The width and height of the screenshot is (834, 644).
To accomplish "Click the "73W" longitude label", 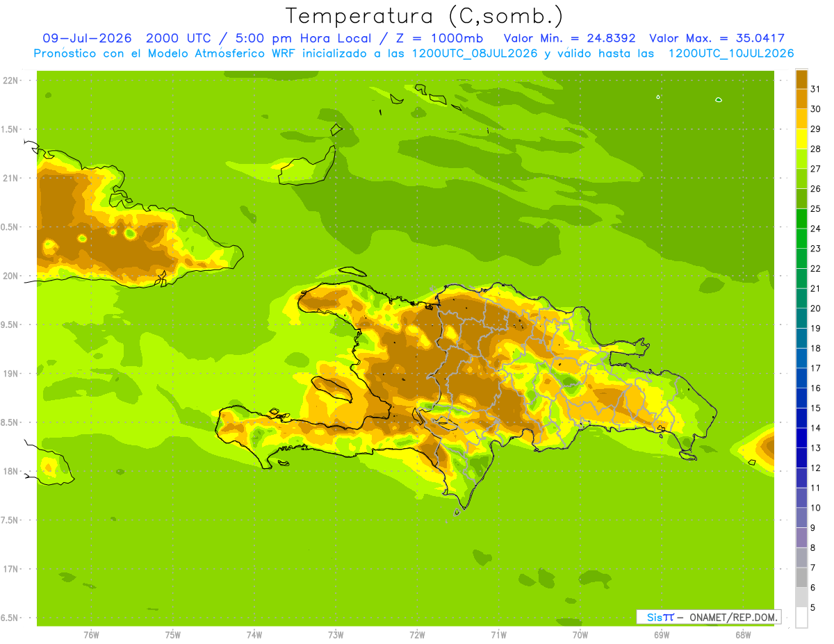I will point(336,635).
